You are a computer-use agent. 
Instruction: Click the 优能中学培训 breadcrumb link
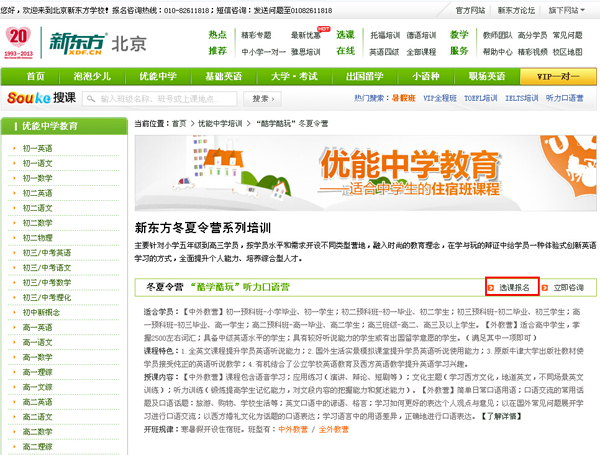tap(224, 122)
